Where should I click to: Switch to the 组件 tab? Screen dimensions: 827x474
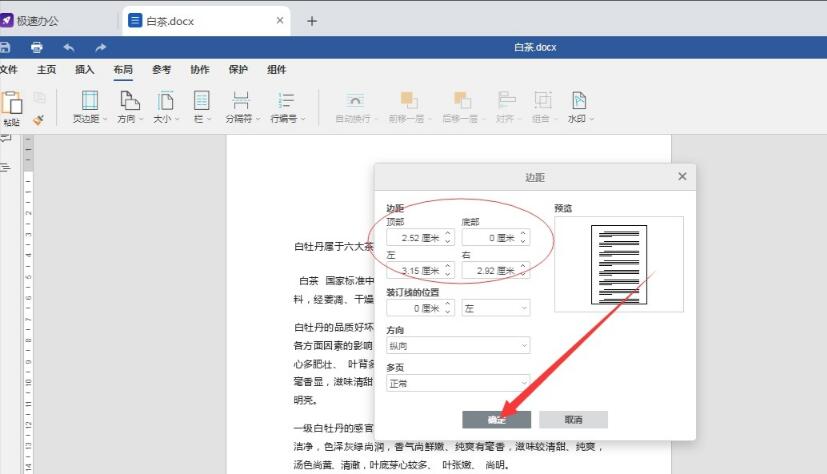[276, 70]
